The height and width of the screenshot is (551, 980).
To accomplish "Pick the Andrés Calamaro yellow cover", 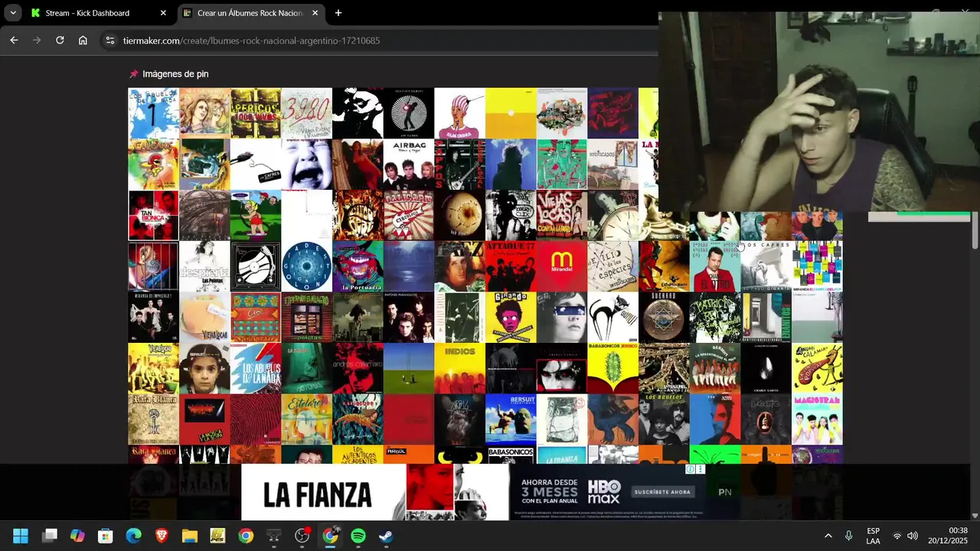I will tap(817, 368).
